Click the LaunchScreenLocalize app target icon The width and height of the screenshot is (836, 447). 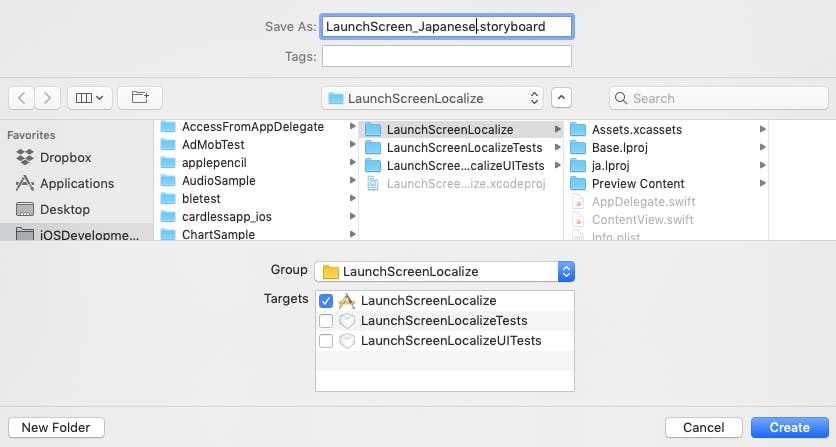347,301
